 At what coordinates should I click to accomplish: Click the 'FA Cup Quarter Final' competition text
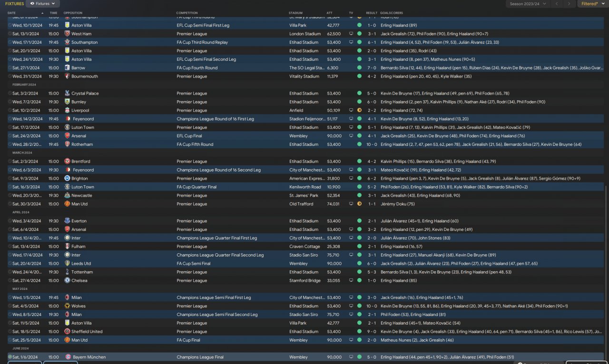[196, 187]
